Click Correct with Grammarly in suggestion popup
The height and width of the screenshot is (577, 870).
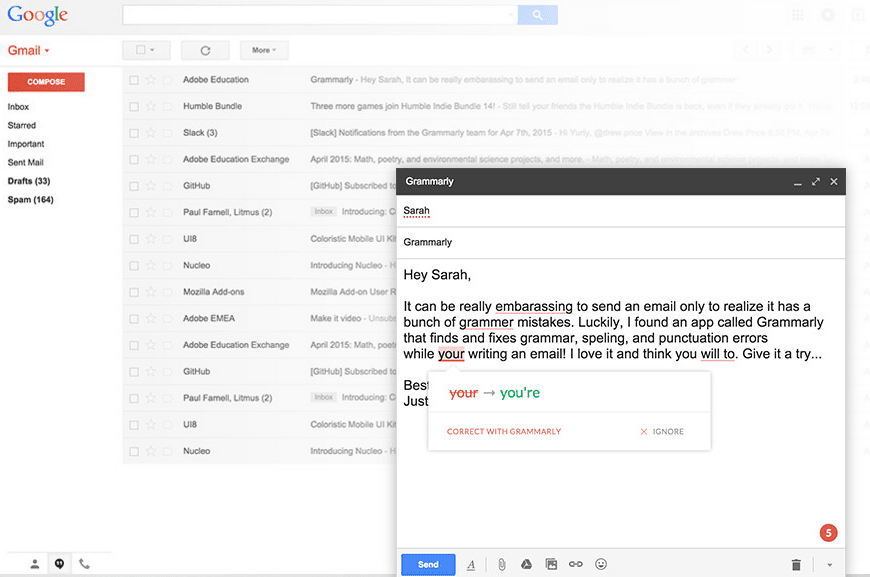coord(504,432)
